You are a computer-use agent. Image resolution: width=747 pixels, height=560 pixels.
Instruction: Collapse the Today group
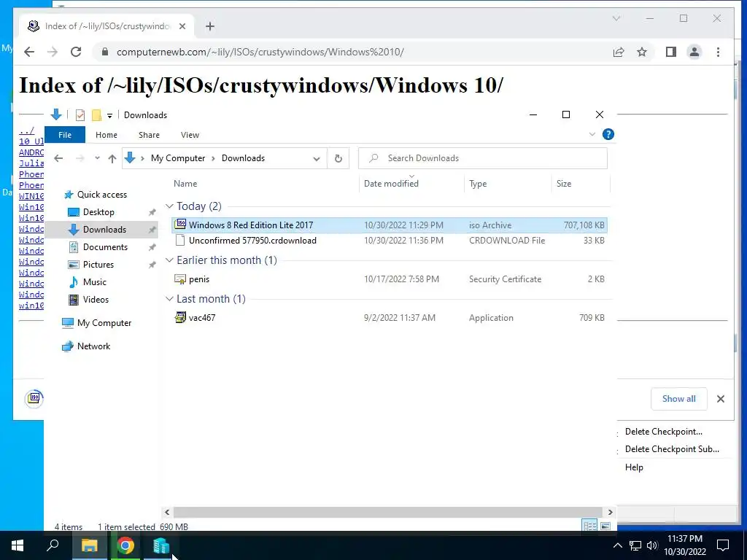169,206
